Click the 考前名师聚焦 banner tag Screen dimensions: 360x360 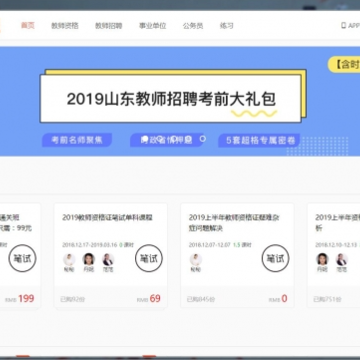[77, 140]
